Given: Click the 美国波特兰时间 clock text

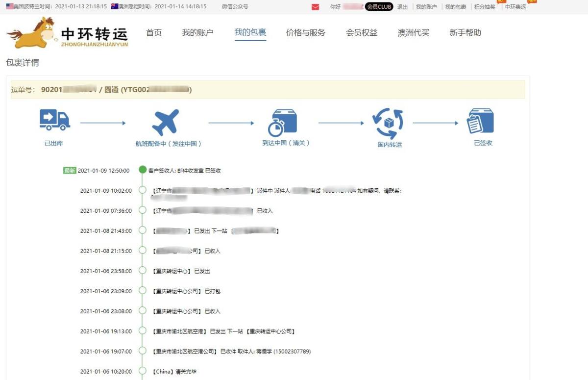Looking at the screenshot, I should point(60,7).
